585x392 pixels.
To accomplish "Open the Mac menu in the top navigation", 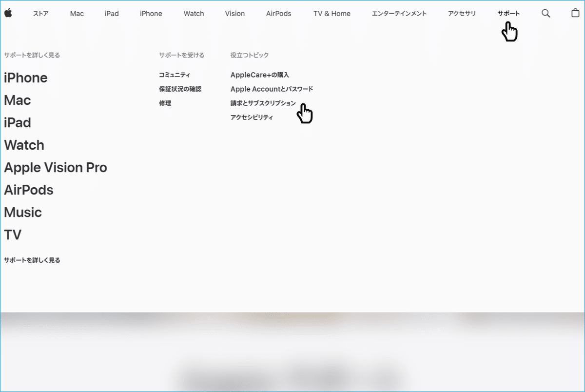I will (x=77, y=13).
